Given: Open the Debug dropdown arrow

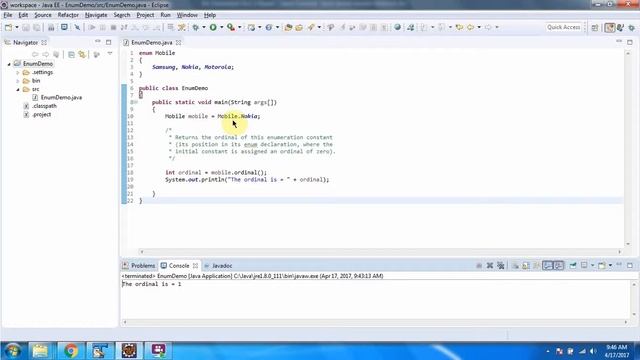Looking at the screenshot, I should pyautogui.click(x=204, y=27).
